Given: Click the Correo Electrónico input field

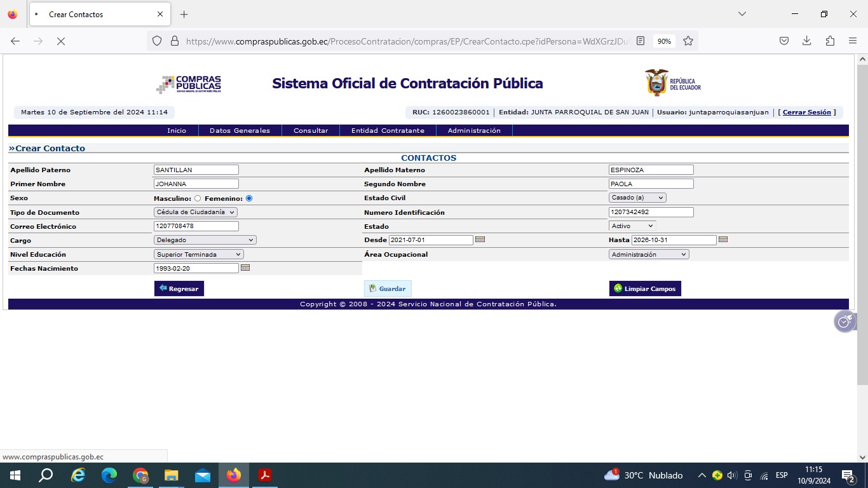Looking at the screenshot, I should tap(196, 226).
